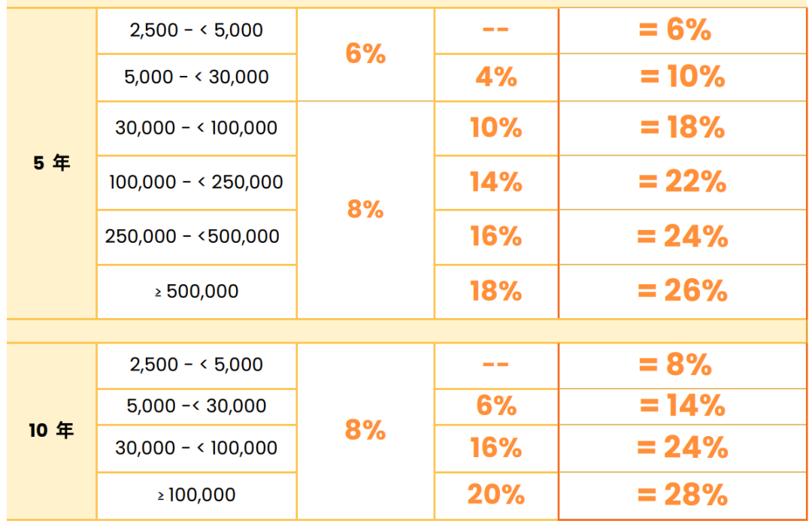Click the ≥ 100,000 amount cell
The image size is (812, 527).
pyautogui.click(x=196, y=495)
